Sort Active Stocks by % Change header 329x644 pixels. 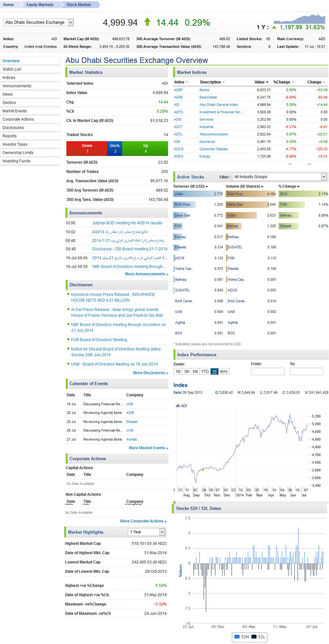(289, 186)
